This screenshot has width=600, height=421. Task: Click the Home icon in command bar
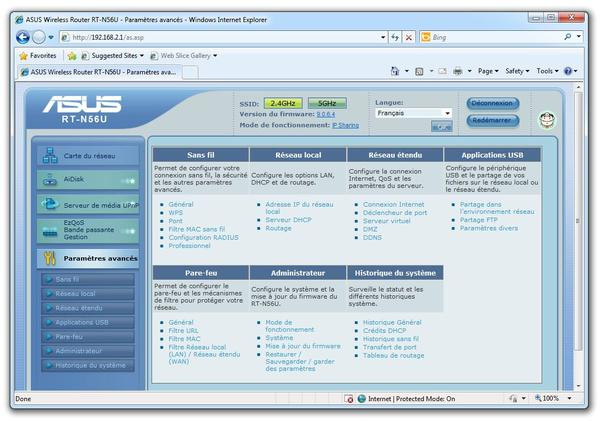coord(395,71)
